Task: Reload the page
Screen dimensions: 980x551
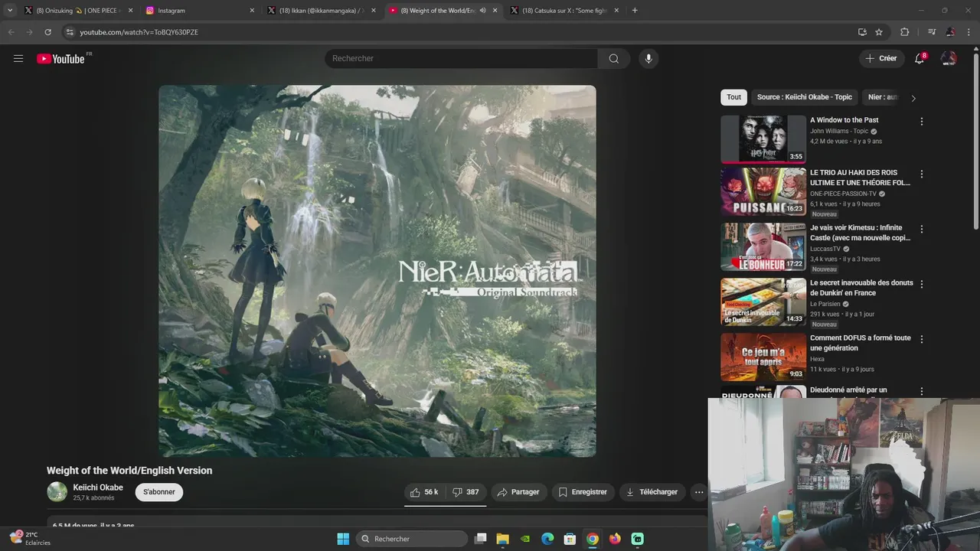Action: point(47,32)
